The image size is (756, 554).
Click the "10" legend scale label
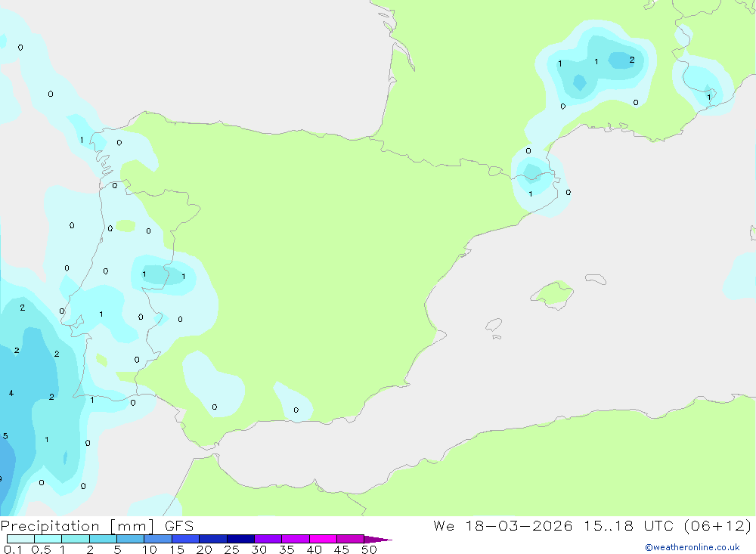pyautogui.click(x=149, y=549)
